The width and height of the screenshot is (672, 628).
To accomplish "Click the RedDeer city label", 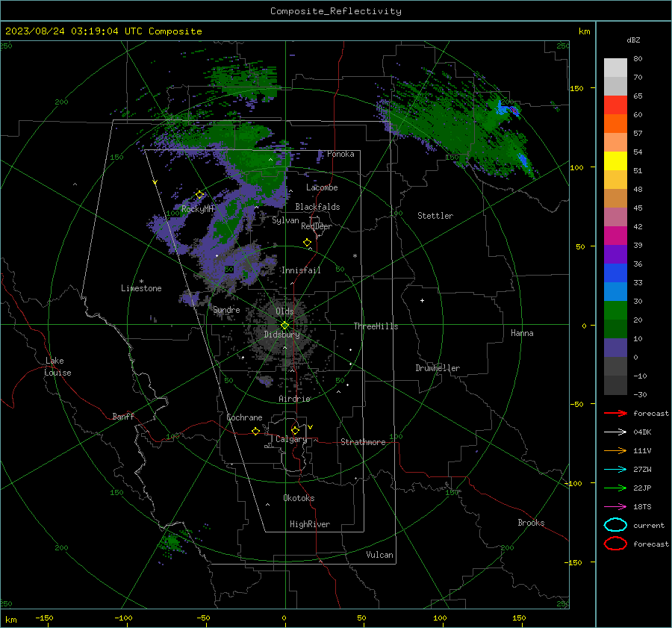I will 317,226.
